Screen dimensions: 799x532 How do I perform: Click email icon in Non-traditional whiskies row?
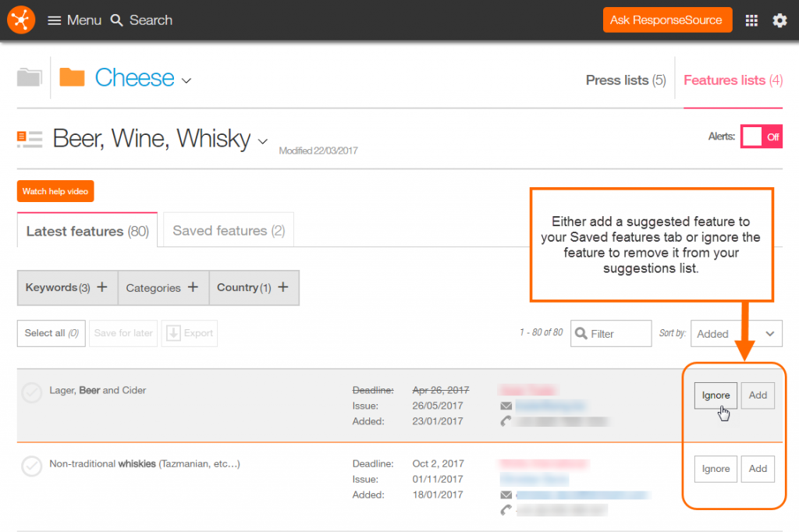point(506,495)
